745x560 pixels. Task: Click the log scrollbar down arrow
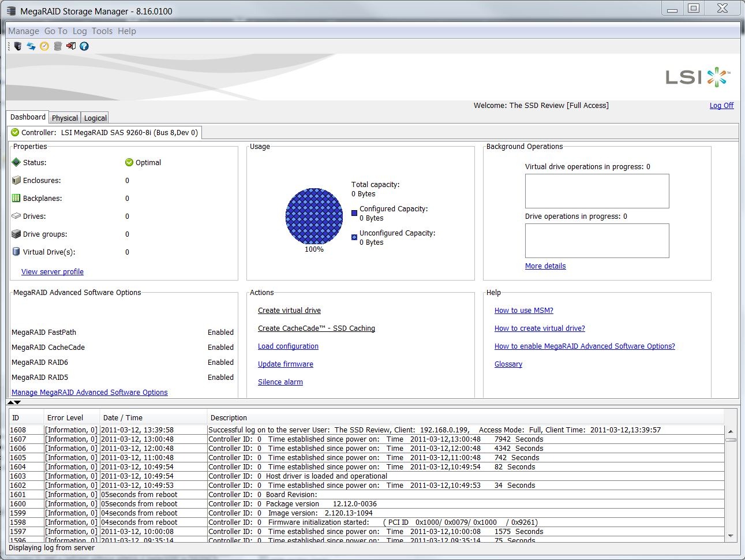coord(731,536)
